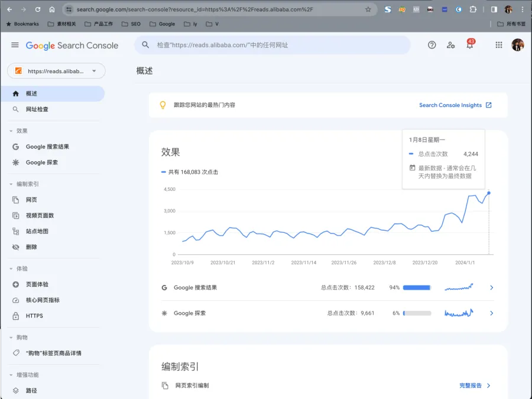
Task: Open the Help question mark icon
Action: click(x=432, y=45)
